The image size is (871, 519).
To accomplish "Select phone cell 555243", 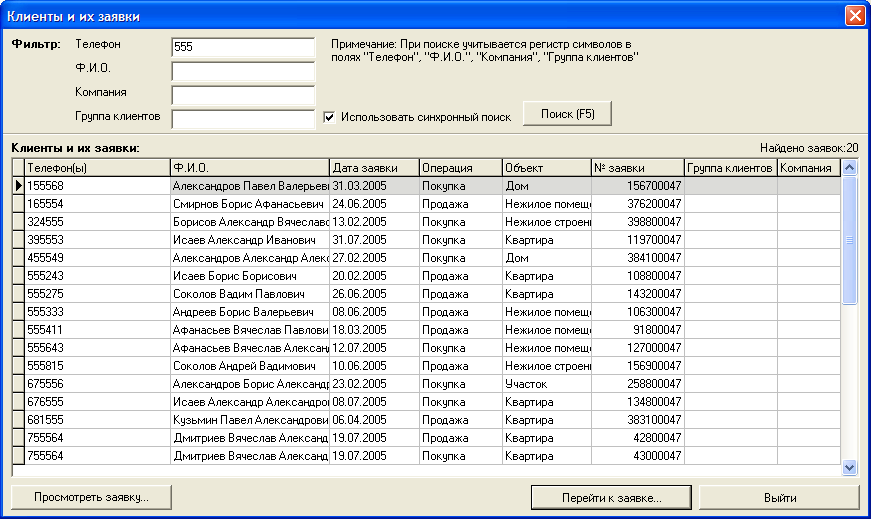I will coord(97,276).
